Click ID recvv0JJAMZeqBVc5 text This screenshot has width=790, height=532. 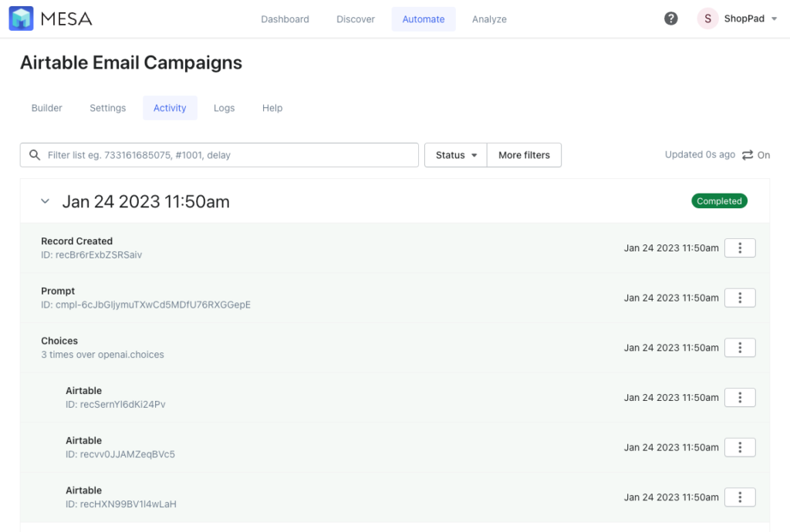pyautogui.click(x=120, y=454)
